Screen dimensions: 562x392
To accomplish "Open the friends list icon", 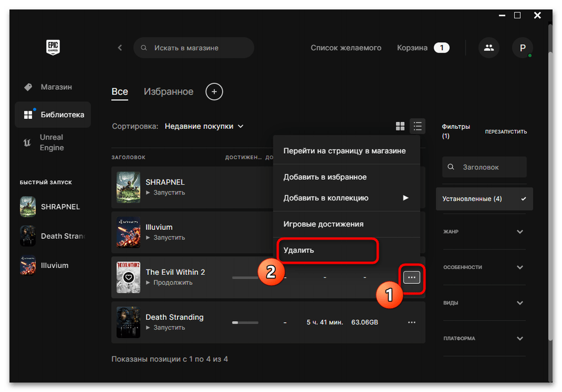I will click(489, 48).
